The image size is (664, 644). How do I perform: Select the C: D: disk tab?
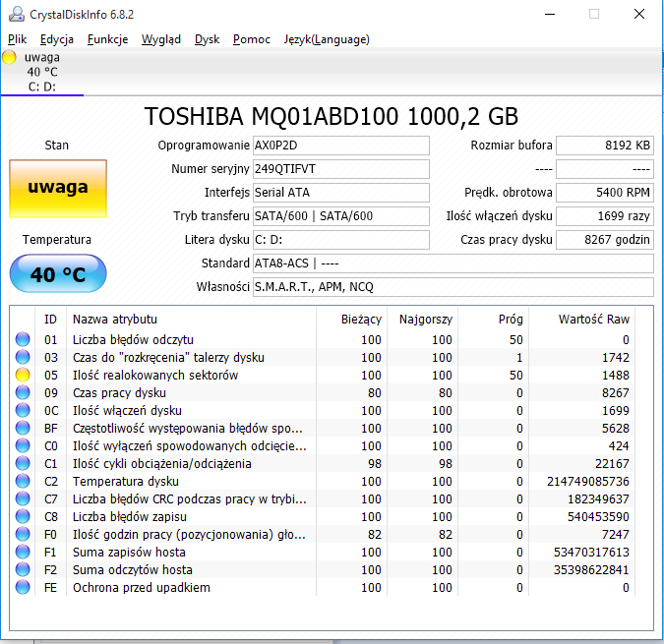point(42,72)
